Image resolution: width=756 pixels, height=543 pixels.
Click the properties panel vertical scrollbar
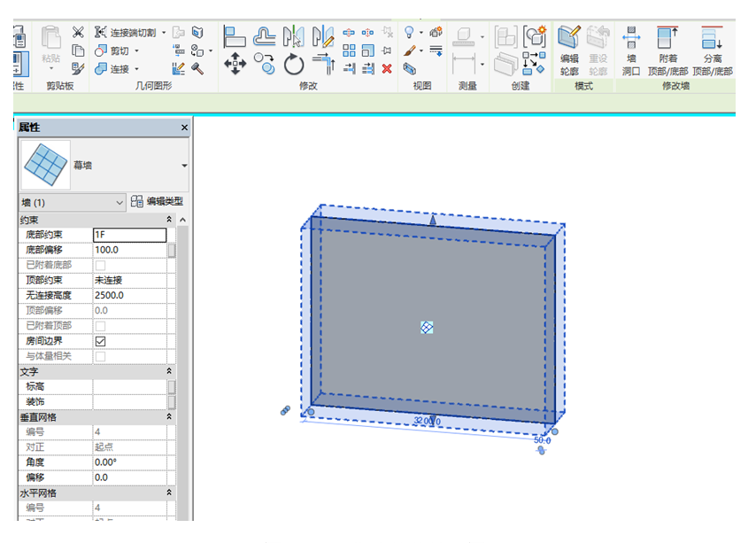[x=183, y=354]
